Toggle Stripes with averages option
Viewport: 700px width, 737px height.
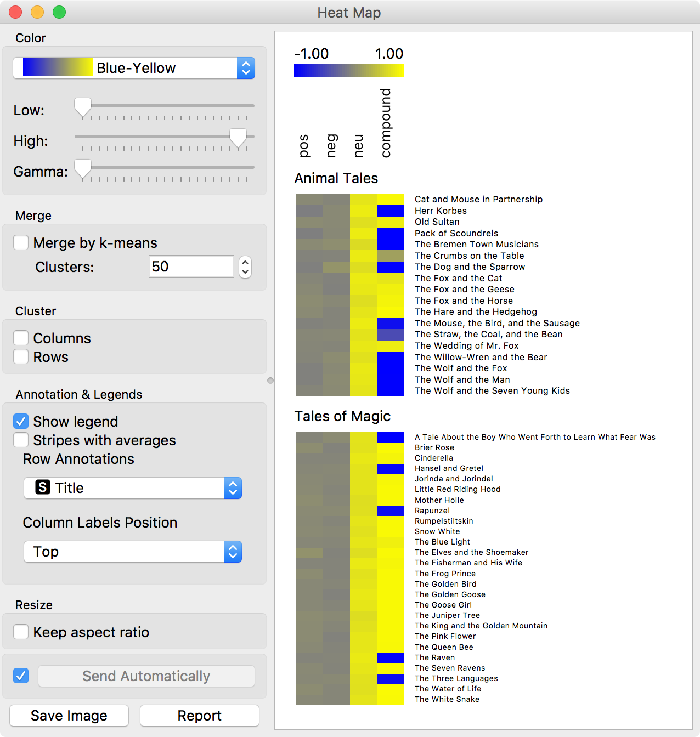point(21,440)
